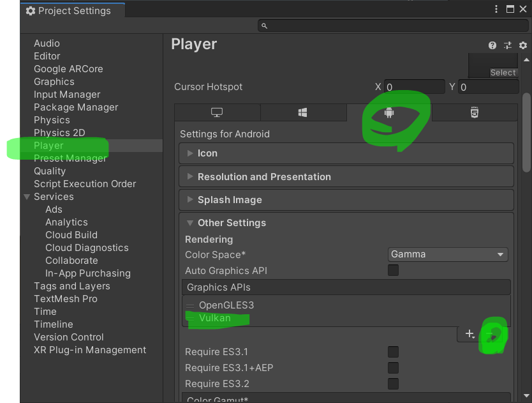Open Preset Manager settings

tap(70, 158)
